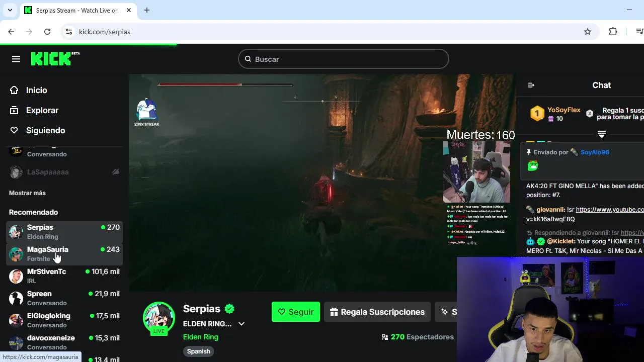Click the streak mascot icon on video
This screenshot has width=644, height=362.
(146, 110)
